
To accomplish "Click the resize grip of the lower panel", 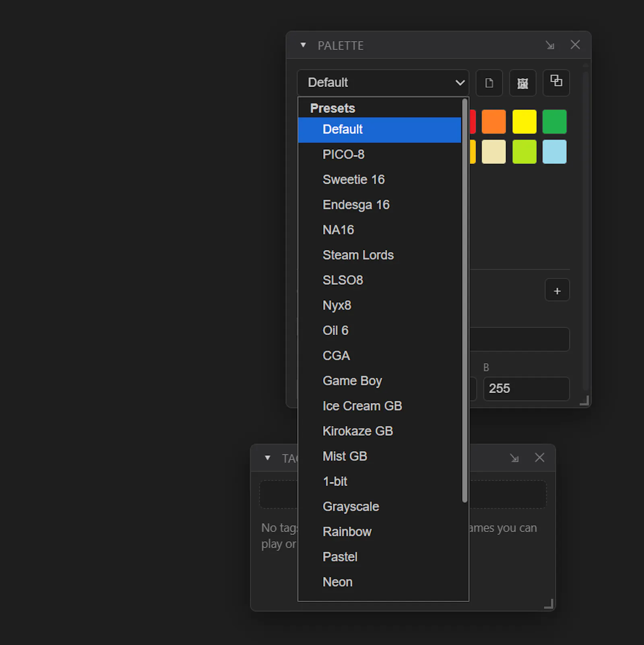I will click(x=549, y=604).
